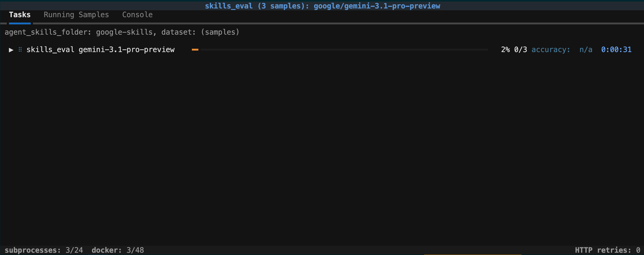Click the 0/3 completed samples count
This screenshot has height=255, width=644.
pyautogui.click(x=521, y=50)
